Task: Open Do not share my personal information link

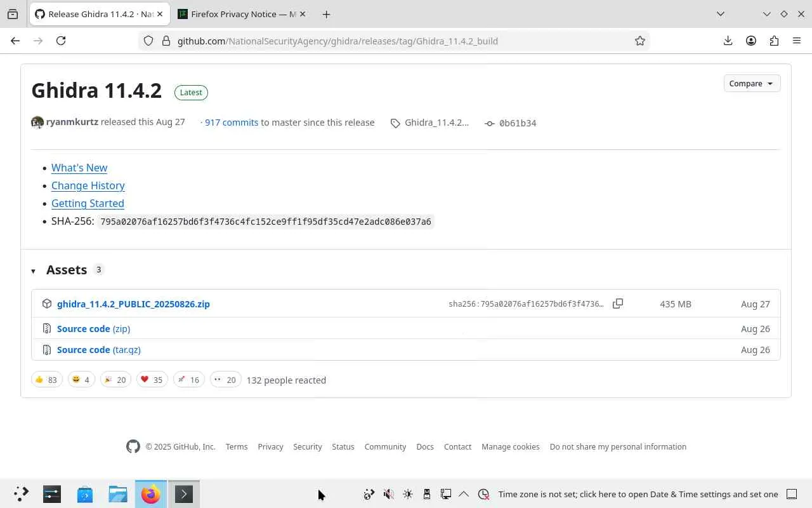Action: [x=618, y=446]
